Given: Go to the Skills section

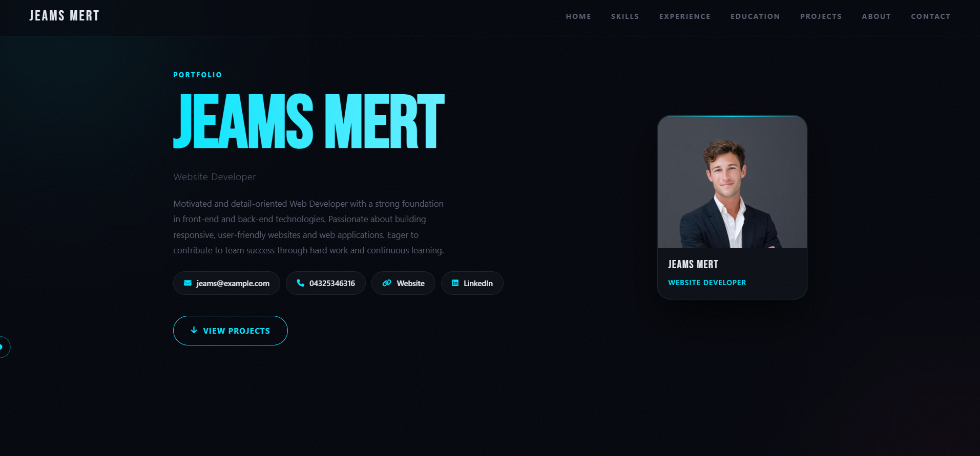Looking at the screenshot, I should 625,16.
